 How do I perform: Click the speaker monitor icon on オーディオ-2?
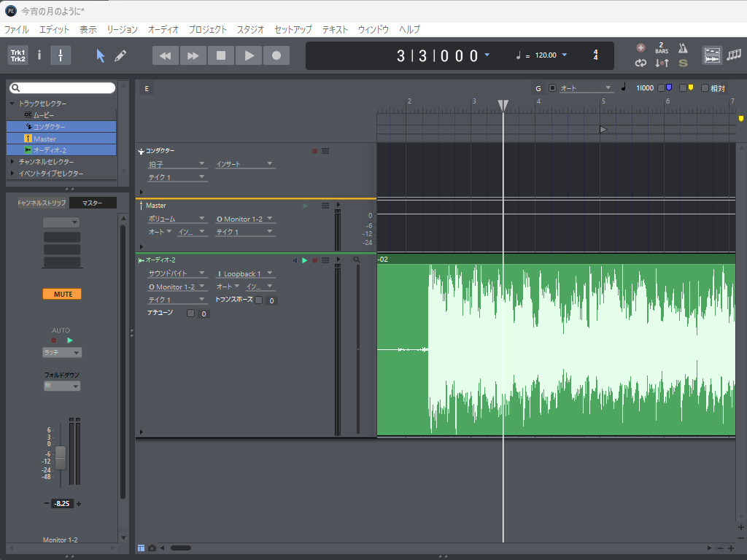(295, 260)
